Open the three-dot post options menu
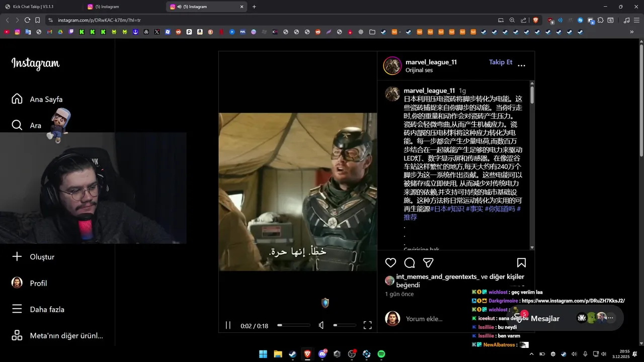The height and width of the screenshot is (362, 644). 521,65
